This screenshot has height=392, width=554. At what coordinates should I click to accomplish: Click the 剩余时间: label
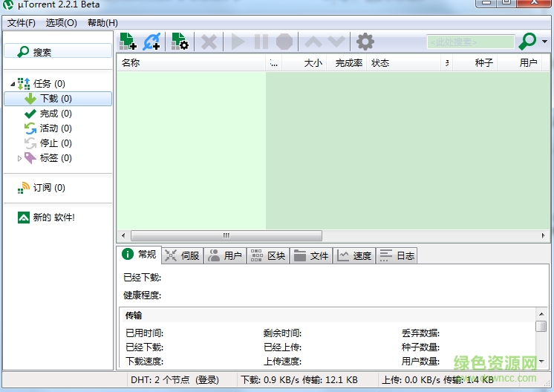tap(282, 333)
